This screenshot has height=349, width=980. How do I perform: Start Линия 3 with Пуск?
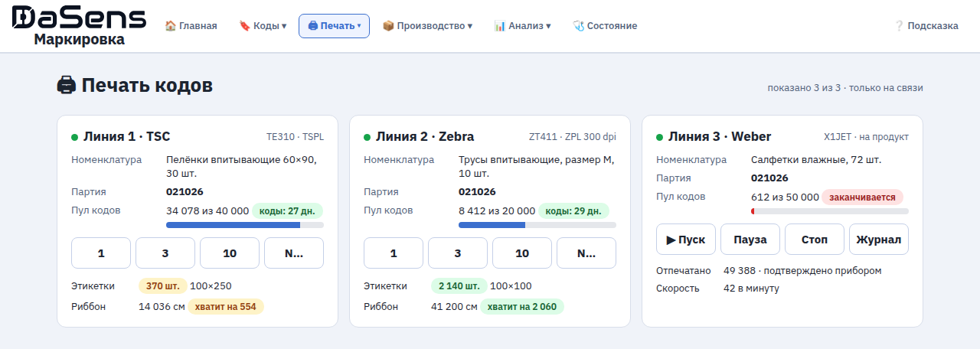pyautogui.click(x=686, y=240)
